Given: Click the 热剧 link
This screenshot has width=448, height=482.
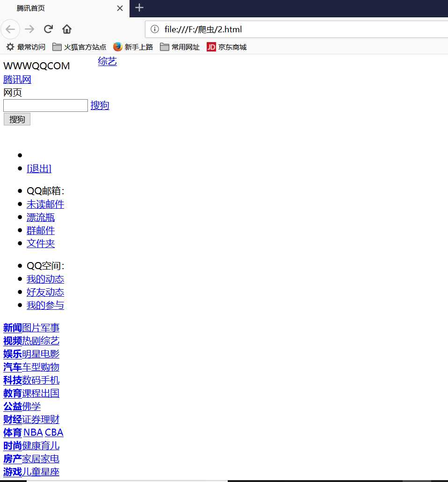Looking at the screenshot, I should (31, 341).
